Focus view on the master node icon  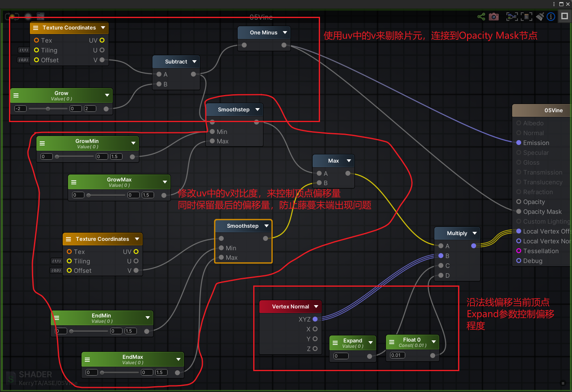click(x=527, y=16)
